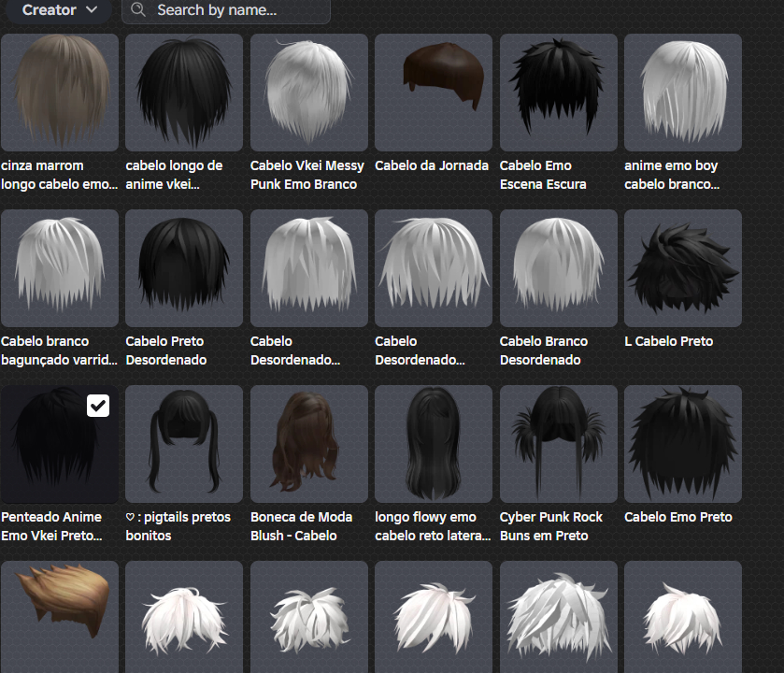Select the orange spiky hair thumbnail
Screen dimensions: 784x673
pos(60,617)
